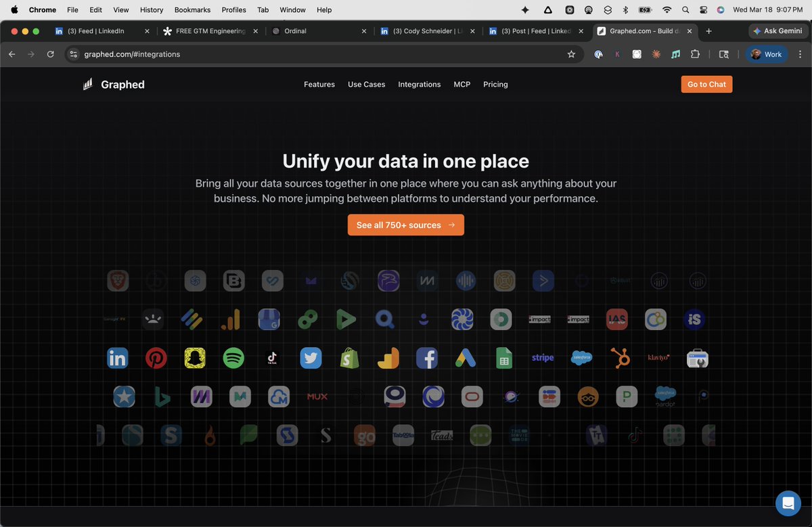Screen dimensions: 812x527
Task: Select the Google Sheets icon
Action: (503, 358)
